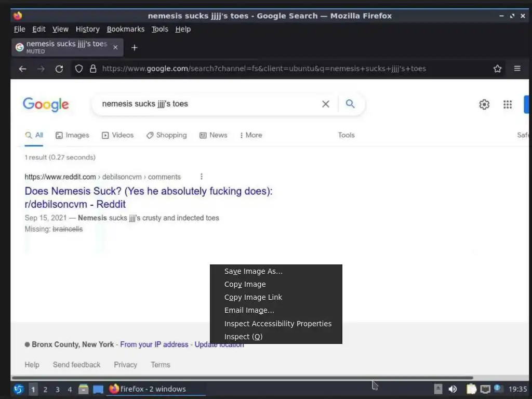532x399 pixels.
Task: Open the three-dot menu beside reddit result
Action: [202, 177]
